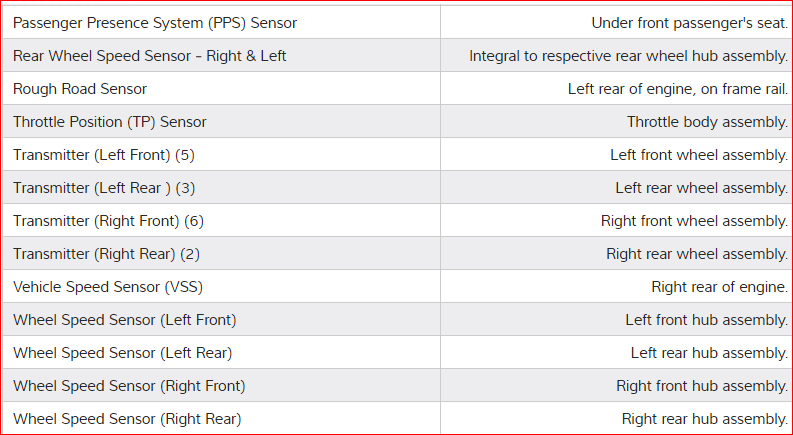Select Throttle Position (TP) Sensor text
This screenshot has width=793, height=435.
[110, 122]
